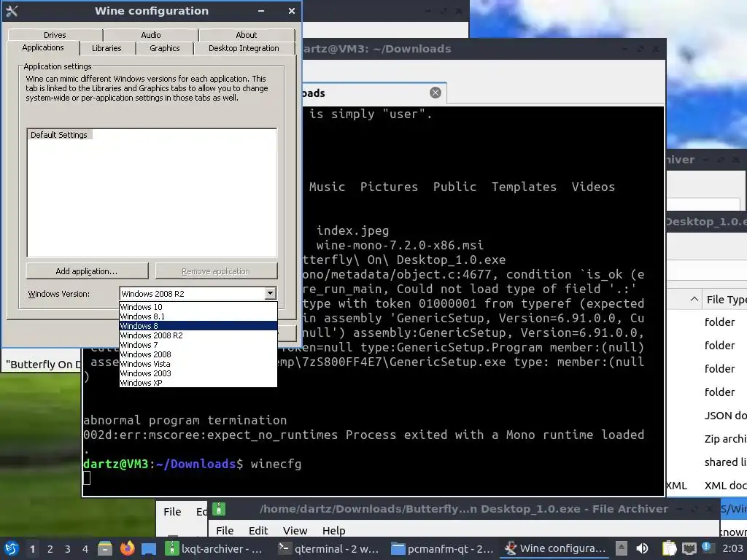Viewport: 747px width, 560px height.
Task: Activate qterminal taskbar entry
Action: [330, 548]
